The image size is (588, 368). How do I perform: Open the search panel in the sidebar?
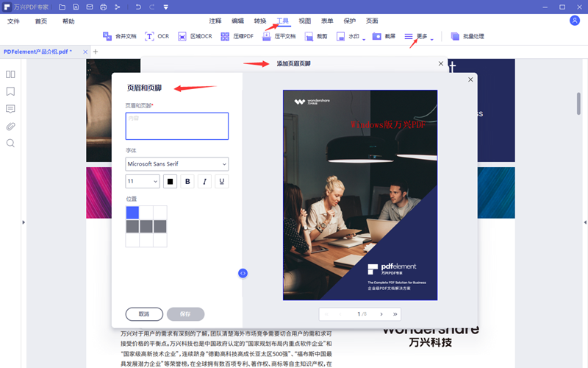[10, 143]
